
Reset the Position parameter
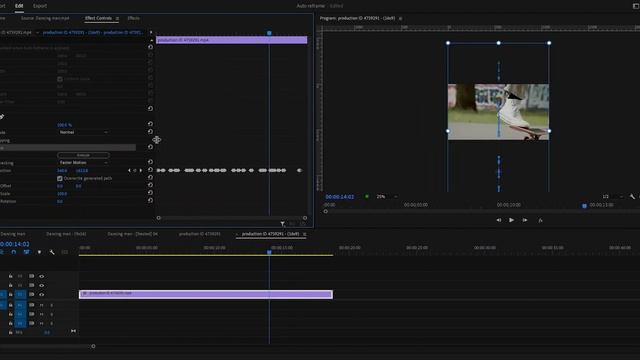point(150,170)
